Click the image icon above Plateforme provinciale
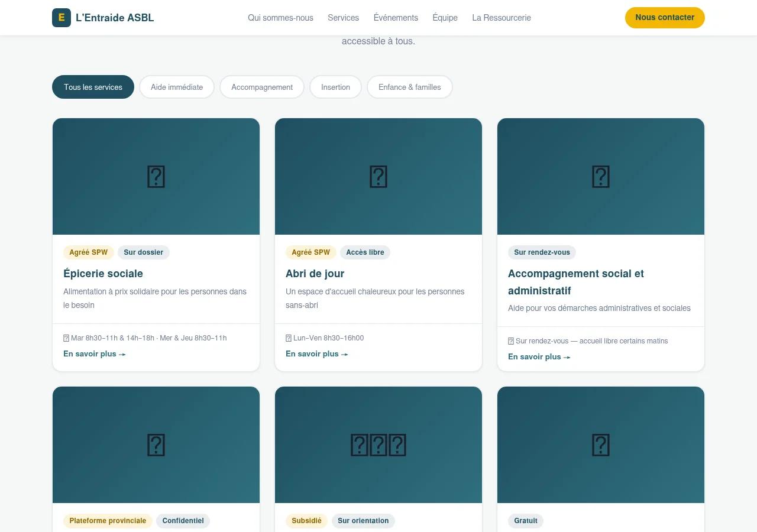757x532 pixels. (156, 445)
